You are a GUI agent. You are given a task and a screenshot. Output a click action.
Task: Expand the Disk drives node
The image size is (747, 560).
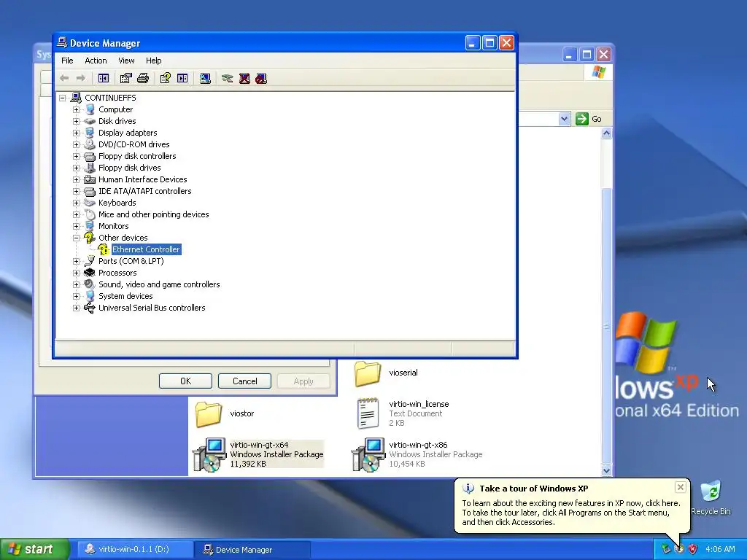click(76, 122)
